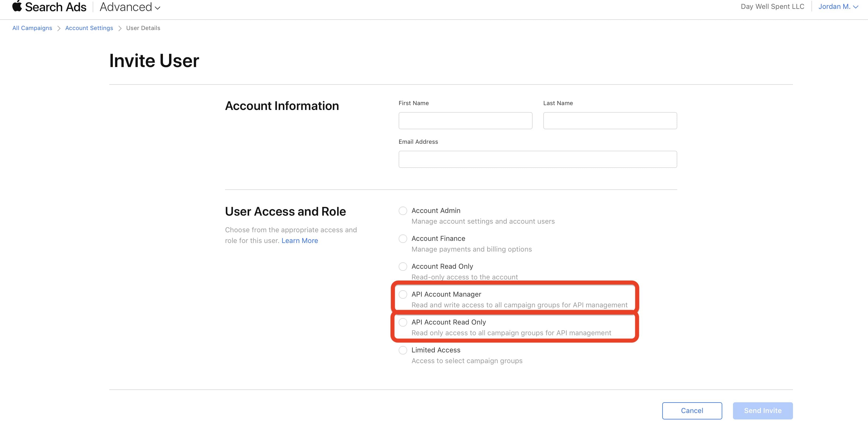Open the Advanced mode dropdown

point(130,7)
